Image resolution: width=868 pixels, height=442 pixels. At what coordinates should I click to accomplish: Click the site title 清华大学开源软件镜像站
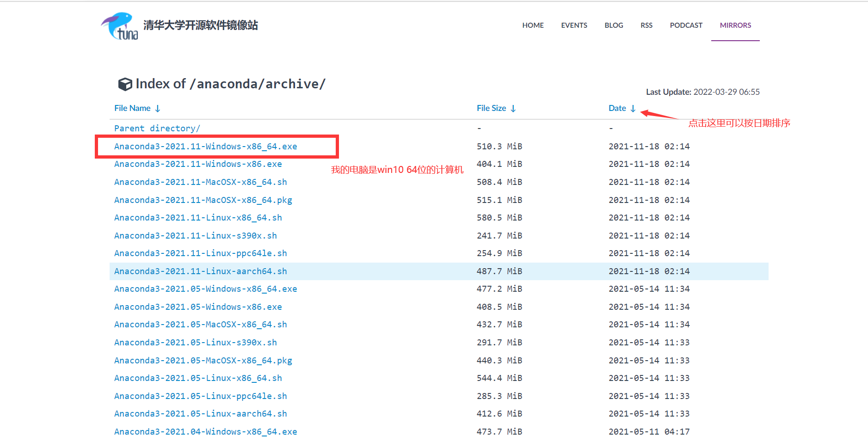coord(201,25)
